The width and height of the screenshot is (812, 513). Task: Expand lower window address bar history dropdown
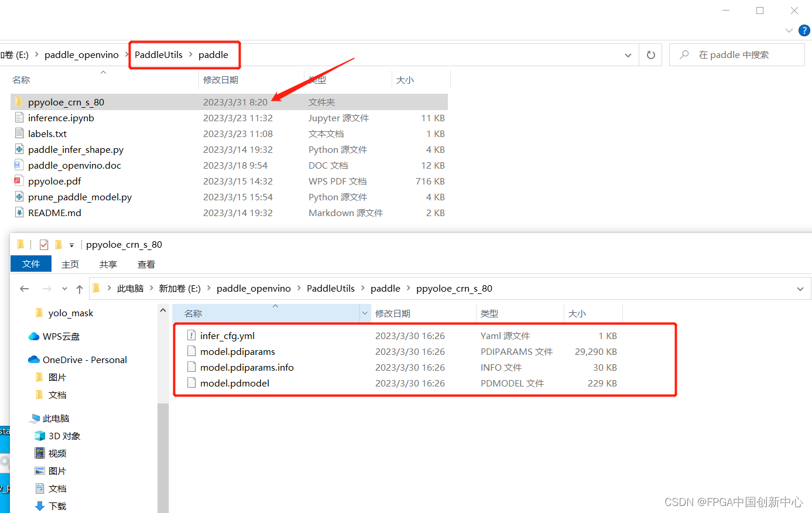coord(800,289)
